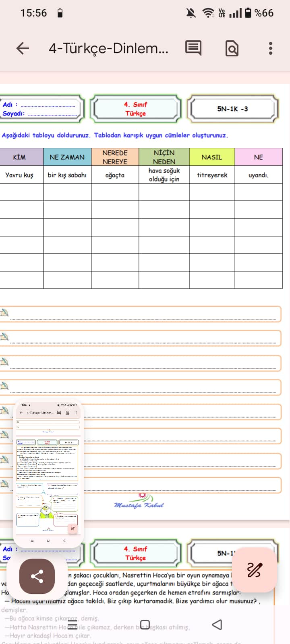Tap the '5N-1K -3' label box

point(232,109)
